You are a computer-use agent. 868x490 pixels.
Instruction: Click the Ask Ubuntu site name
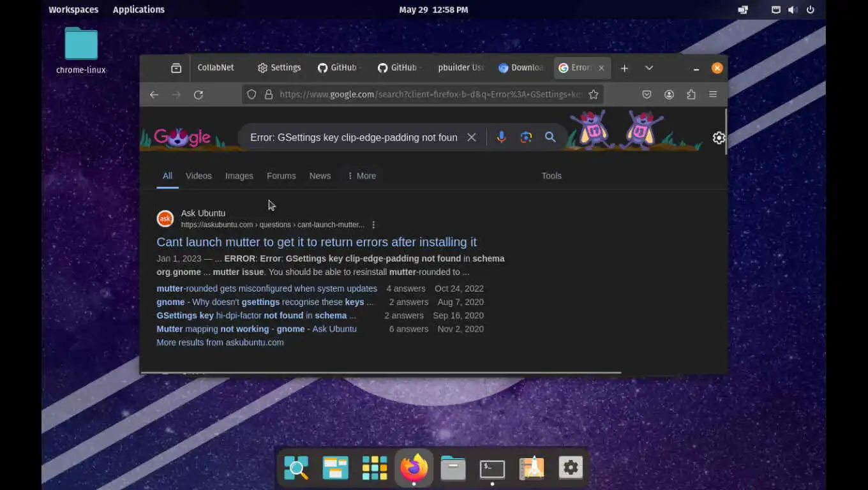[x=203, y=213]
